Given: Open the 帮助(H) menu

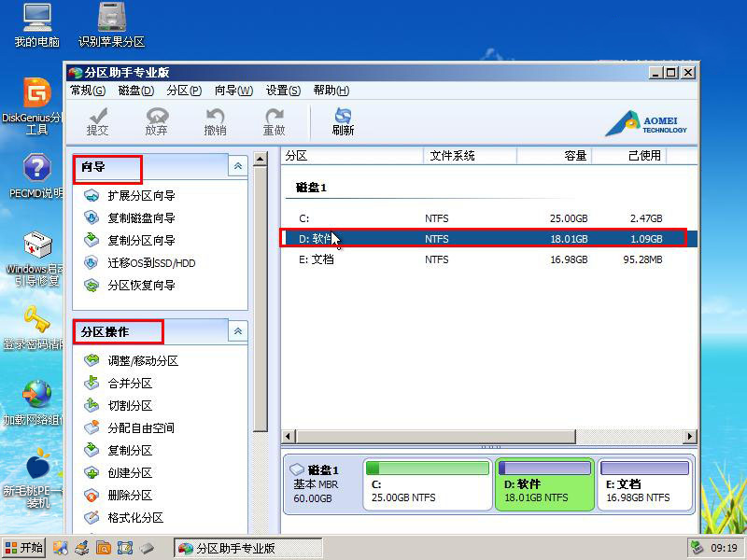Looking at the screenshot, I should click(331, 91).
